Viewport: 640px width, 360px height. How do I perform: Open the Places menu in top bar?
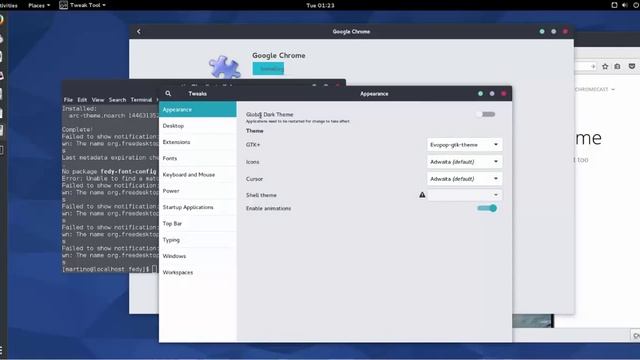point(39,5)
